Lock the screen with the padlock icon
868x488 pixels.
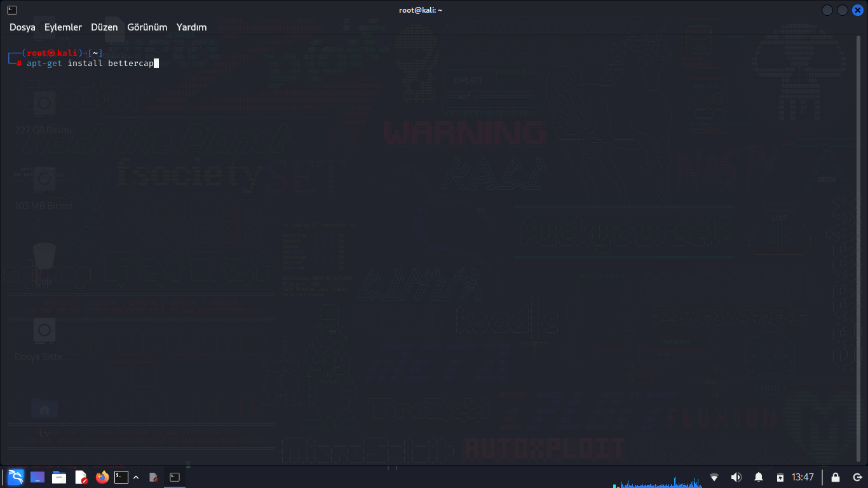tap(836, 477)
